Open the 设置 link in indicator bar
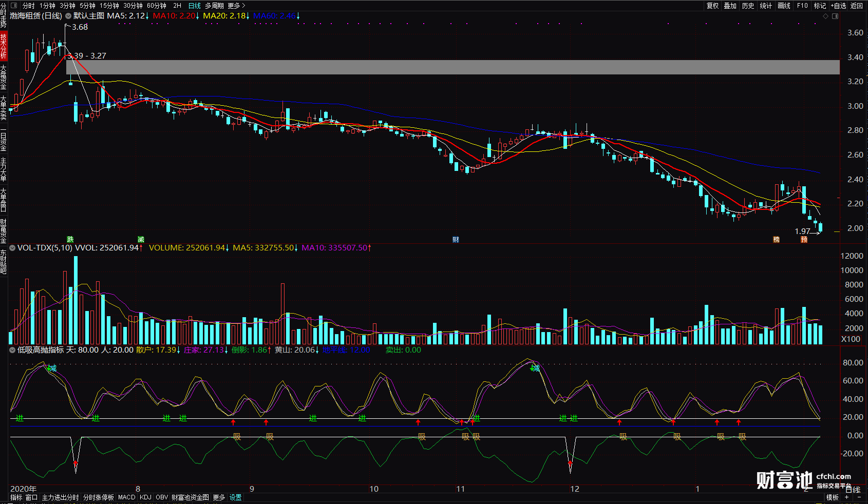This screenshot has height=504, width=868. click(x=235, y=497)
